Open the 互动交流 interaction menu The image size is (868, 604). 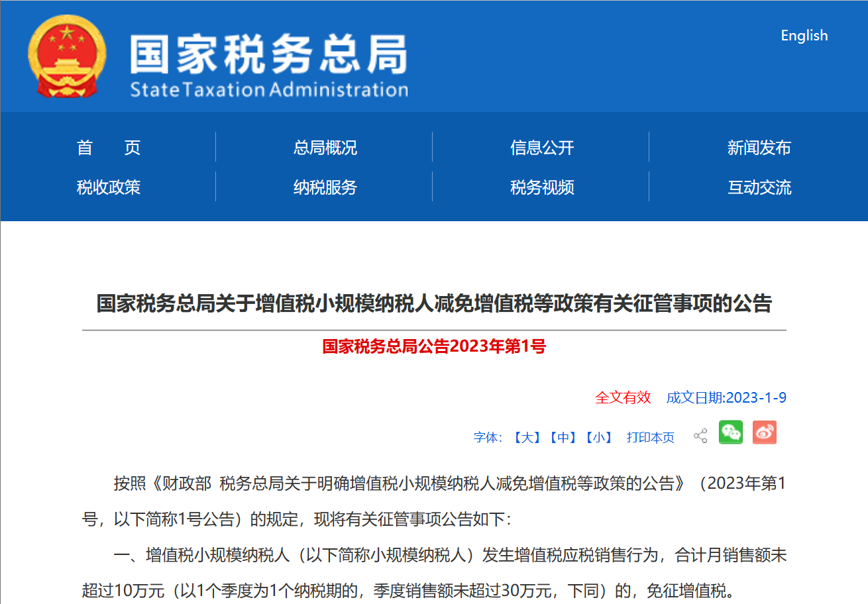click(x=759, y=187)
